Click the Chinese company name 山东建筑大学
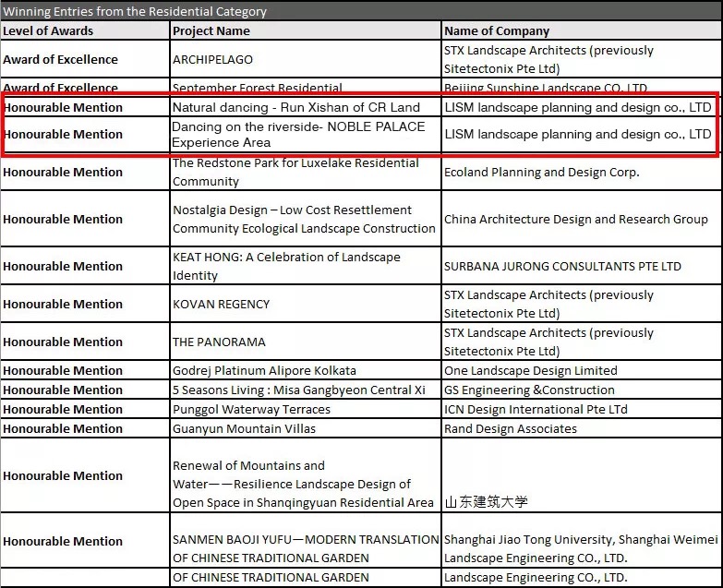Screen dimensions: 723x588 pos(486,502)
